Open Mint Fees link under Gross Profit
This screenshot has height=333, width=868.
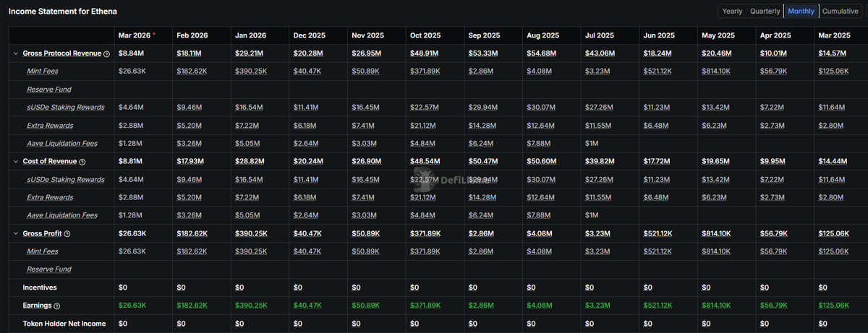[x=43, y=251]
